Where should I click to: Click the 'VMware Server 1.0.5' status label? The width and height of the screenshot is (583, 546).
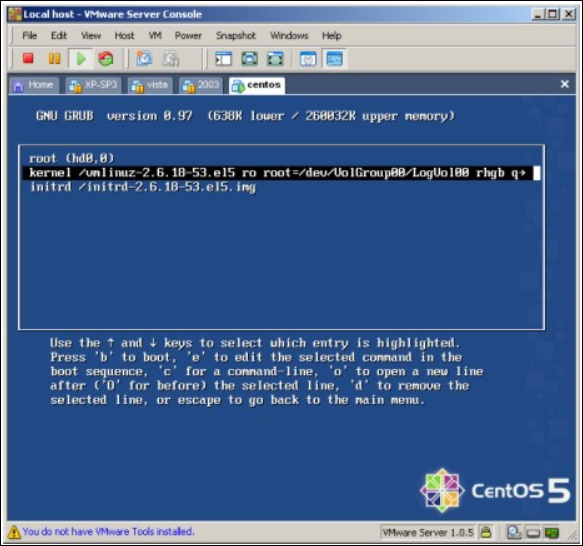428,533
